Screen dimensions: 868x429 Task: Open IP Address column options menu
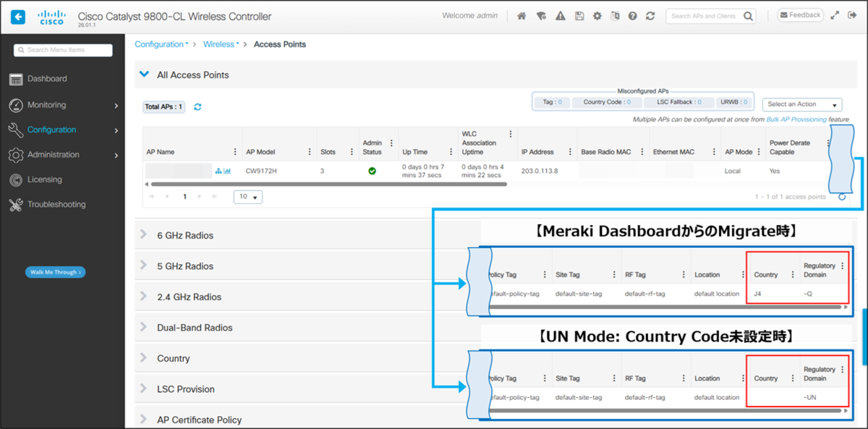point(569,152)
